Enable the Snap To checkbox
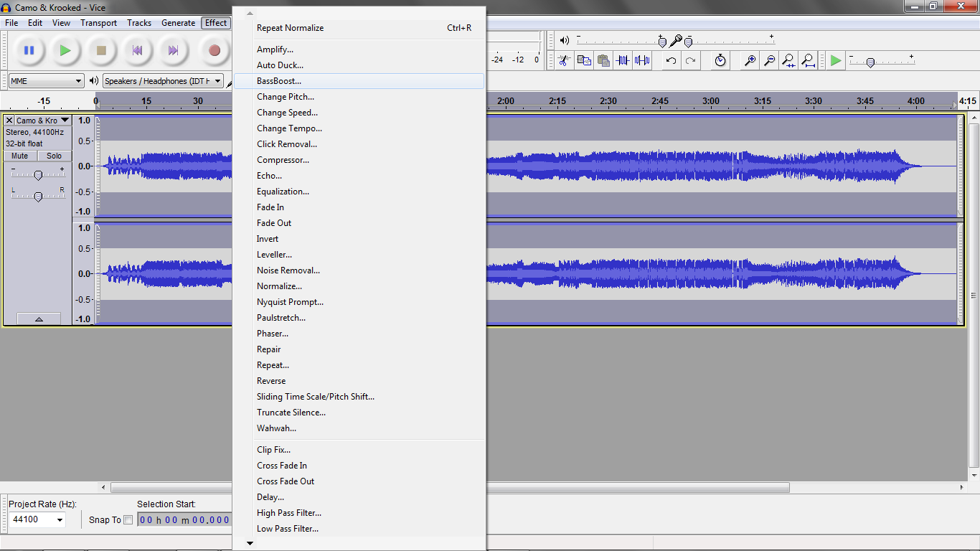This screenshot has width=980, height=551. [x=128, y=520]
